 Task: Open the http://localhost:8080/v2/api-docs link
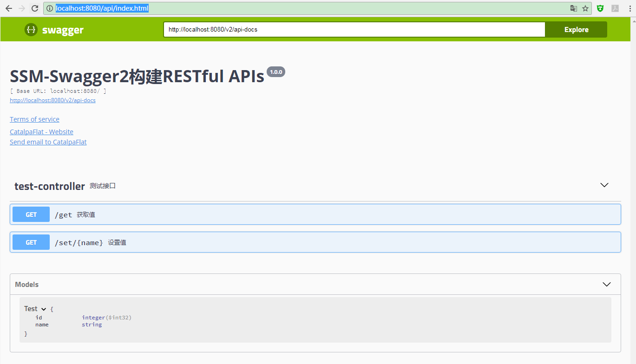coord(52,100)
